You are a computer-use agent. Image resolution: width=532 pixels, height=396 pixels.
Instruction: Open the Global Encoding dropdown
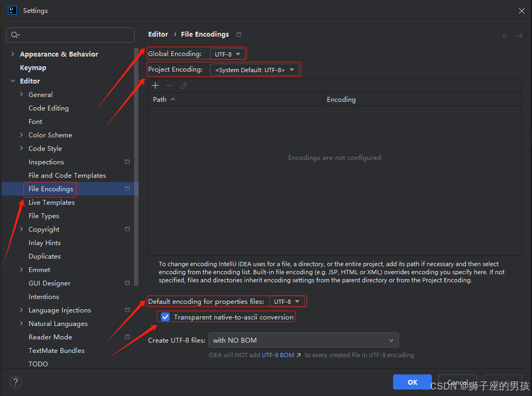[x=227, y=54]
